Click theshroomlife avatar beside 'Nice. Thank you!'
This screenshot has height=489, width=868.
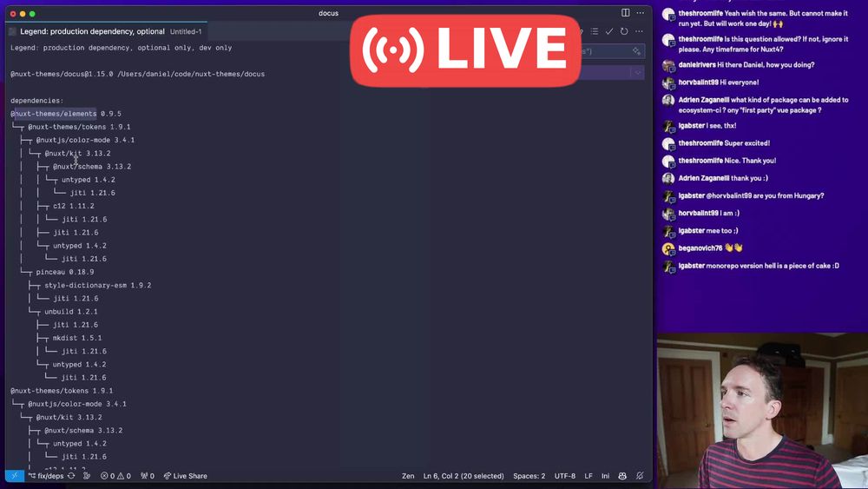click(668, 162)
